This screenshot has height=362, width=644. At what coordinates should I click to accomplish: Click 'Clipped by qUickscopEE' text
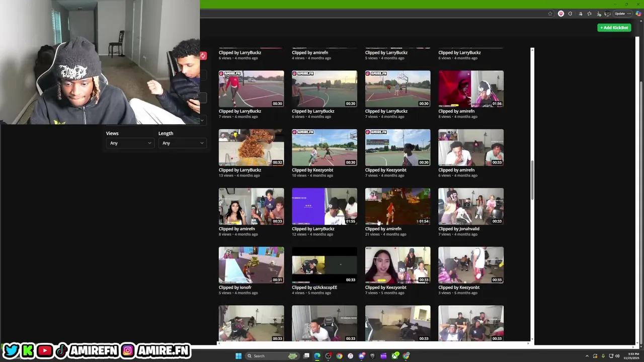point(314,288)
